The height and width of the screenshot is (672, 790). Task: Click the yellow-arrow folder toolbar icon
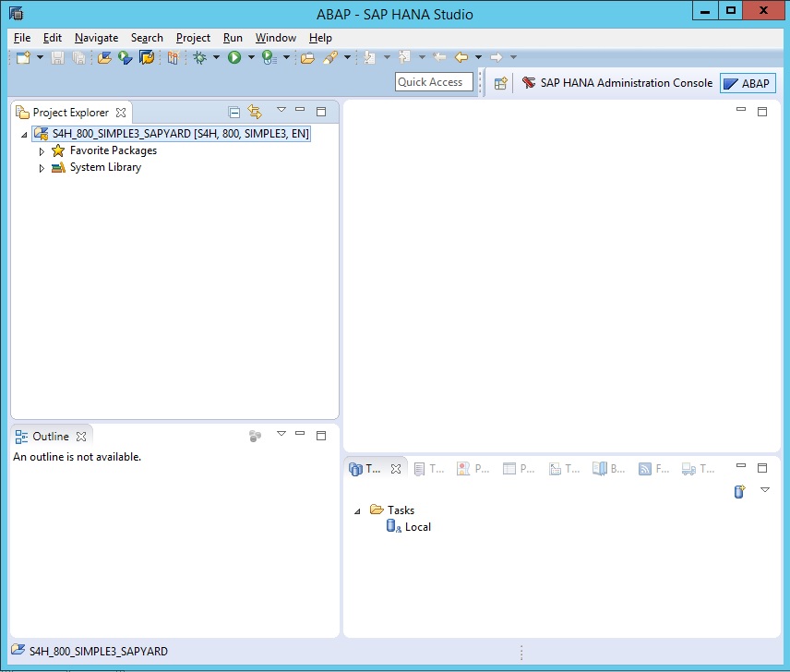[x=147, y=57]
